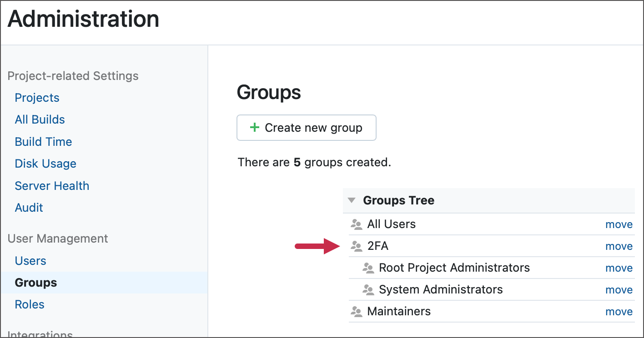Select Users under User Management

click(x=30, y=261)
